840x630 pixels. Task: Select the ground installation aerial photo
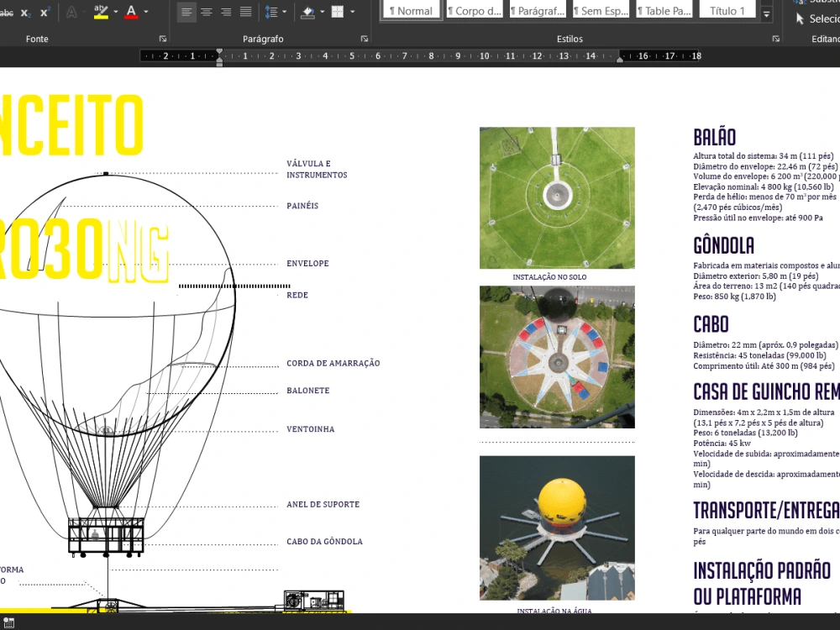pyautogui.click(x=557, y=197)
